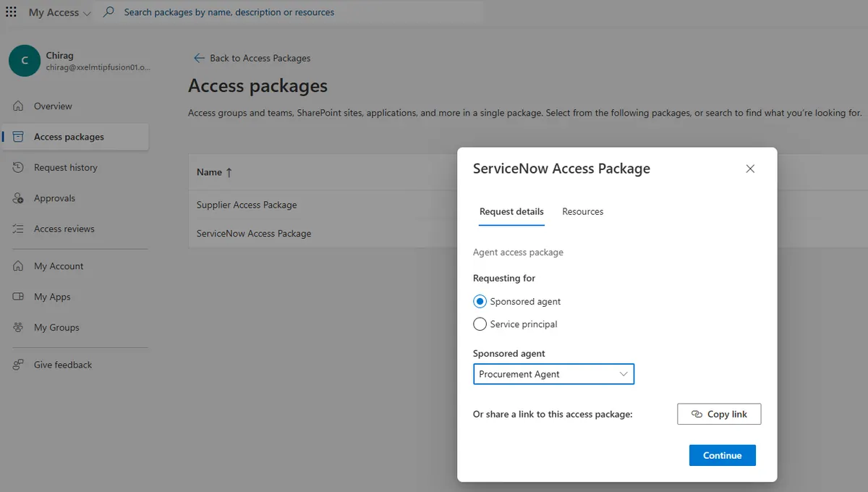Expand the My Access dropdown
868x492 pixels.
pyautogui.click(x=60, y=12)
